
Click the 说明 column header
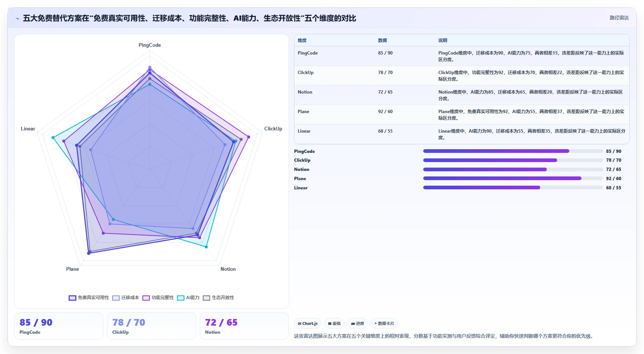pos(443,41)
